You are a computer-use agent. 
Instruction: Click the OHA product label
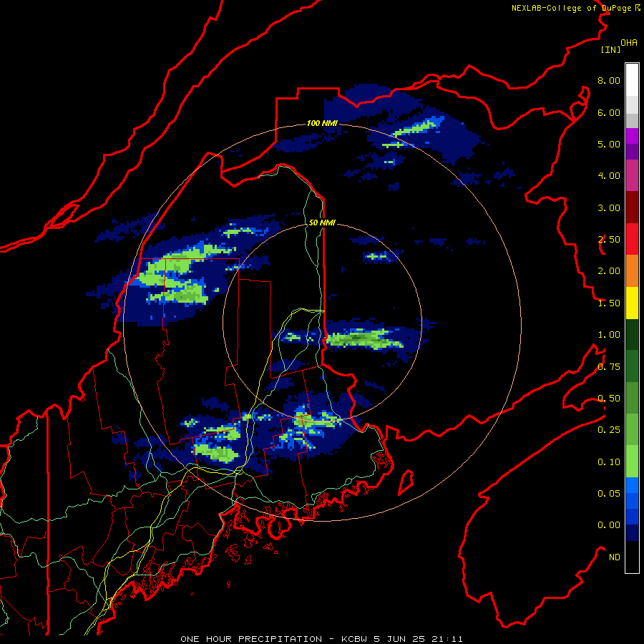629,42
